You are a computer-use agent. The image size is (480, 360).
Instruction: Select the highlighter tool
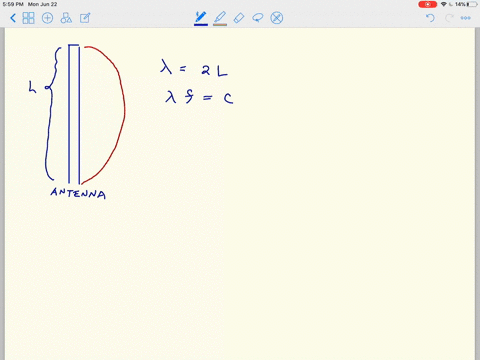(220, 18)
